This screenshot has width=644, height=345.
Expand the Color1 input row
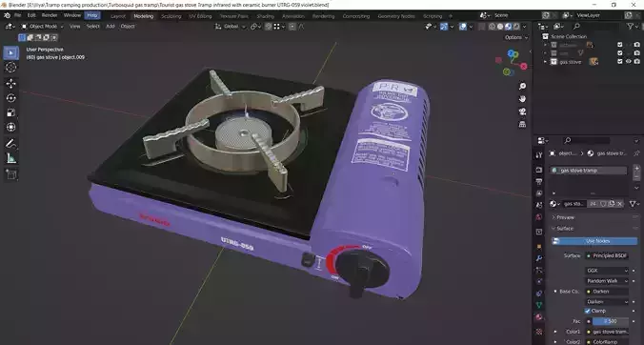[555, 332]
